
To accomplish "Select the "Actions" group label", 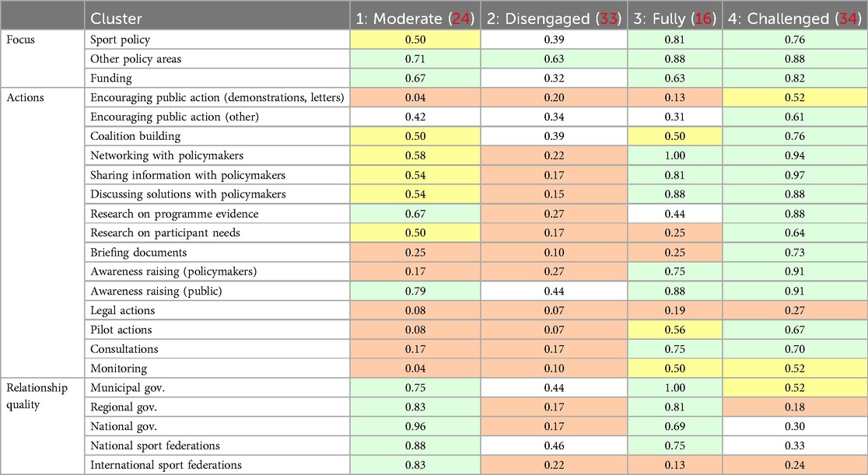I will (25, 97).
